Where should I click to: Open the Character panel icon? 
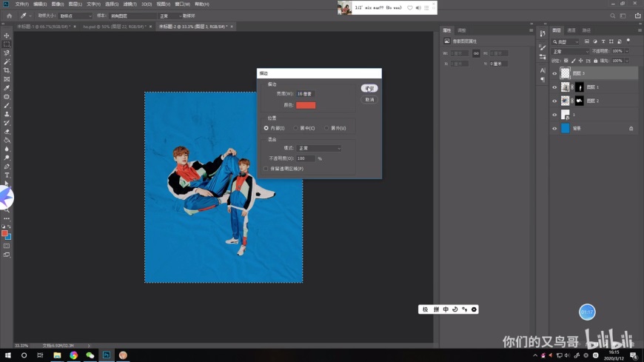click(543, 70)
